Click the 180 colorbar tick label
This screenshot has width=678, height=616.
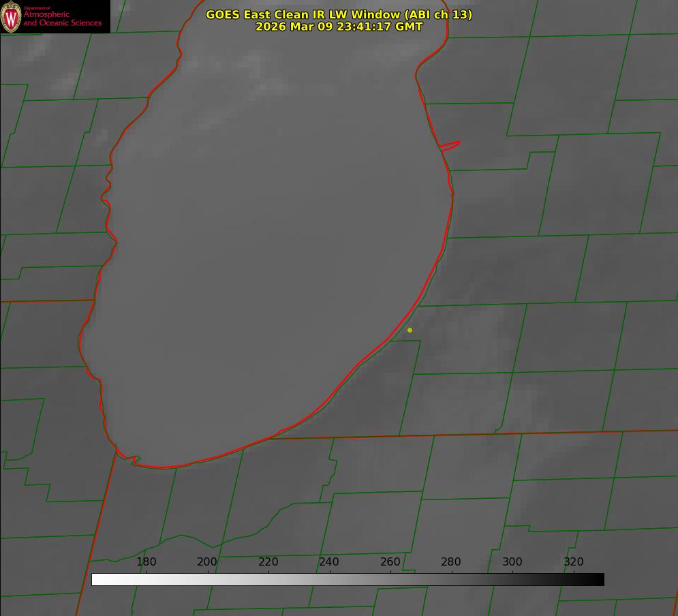tap(147, 562)
